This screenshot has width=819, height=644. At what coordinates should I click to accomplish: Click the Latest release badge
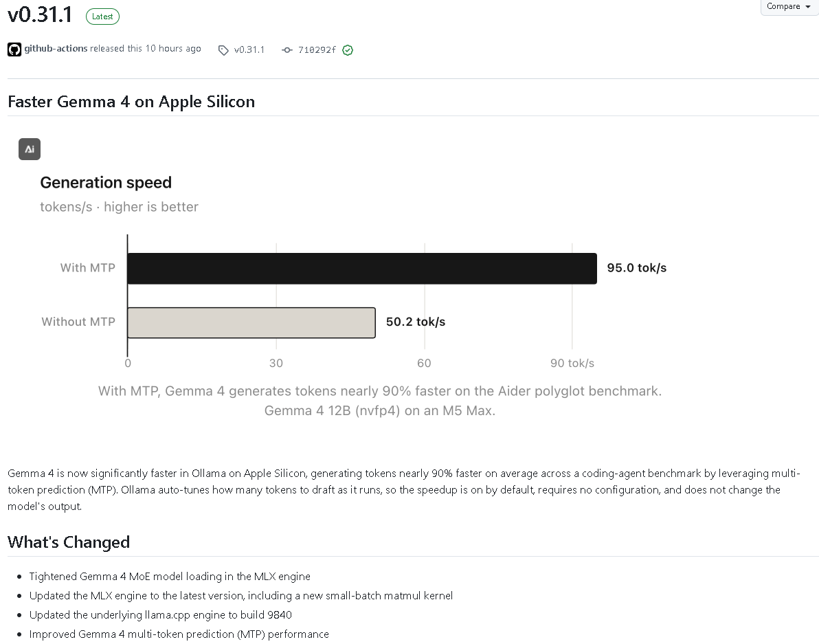tap(102, 16)
